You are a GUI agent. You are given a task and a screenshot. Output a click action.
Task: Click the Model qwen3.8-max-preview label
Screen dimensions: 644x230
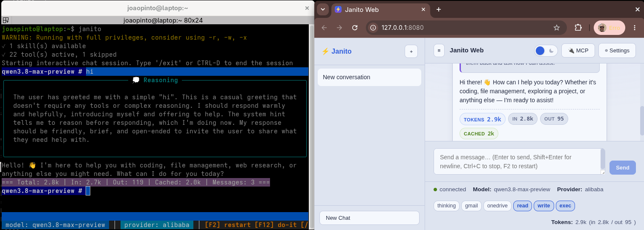pos(512,189)
